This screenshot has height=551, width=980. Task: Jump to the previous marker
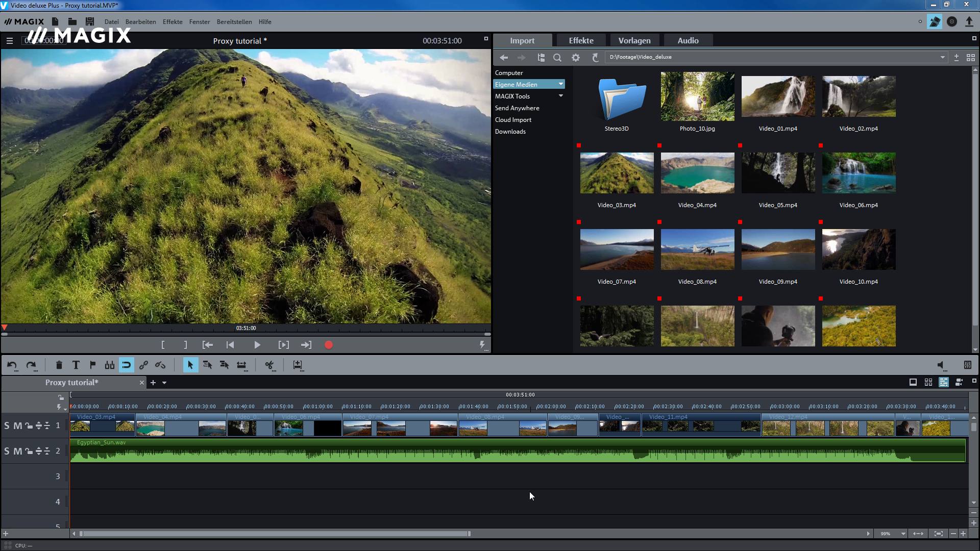230,345
